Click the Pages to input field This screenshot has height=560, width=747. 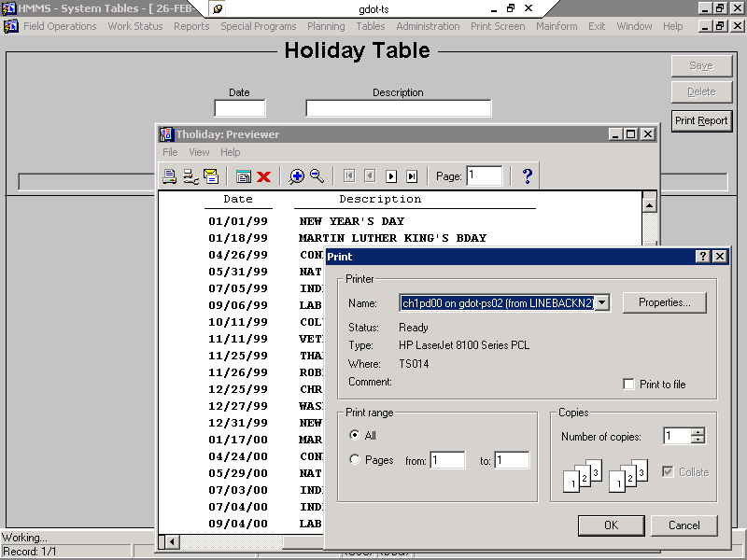[512, 460]
